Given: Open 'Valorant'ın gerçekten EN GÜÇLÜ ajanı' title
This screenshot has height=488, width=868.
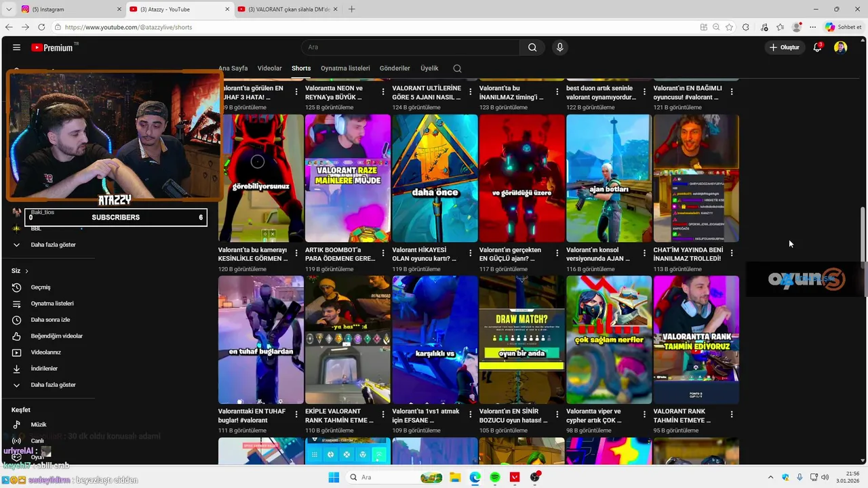Looking at the screenshot, I should click(510, 254).
